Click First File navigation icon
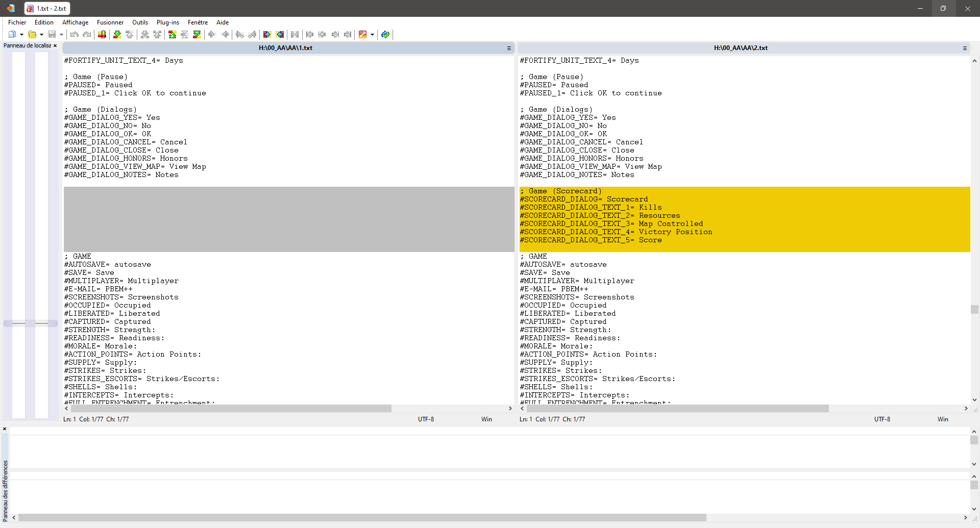 click(x=310, y=35)
